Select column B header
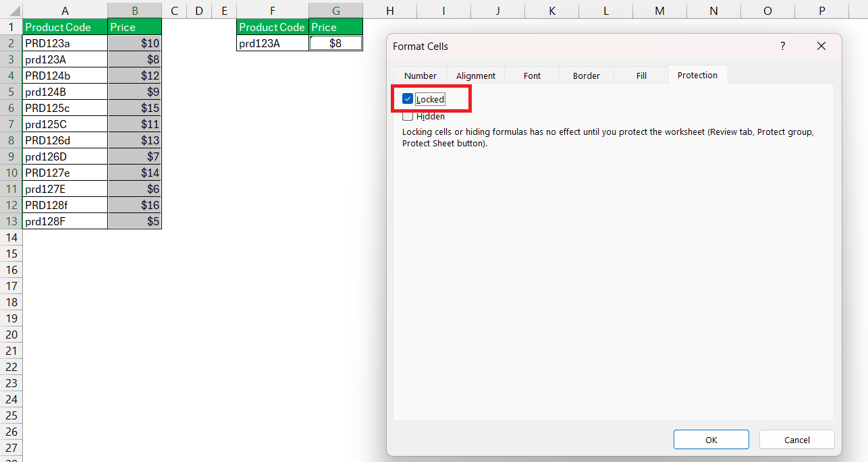868x462 pixels. 135,11
